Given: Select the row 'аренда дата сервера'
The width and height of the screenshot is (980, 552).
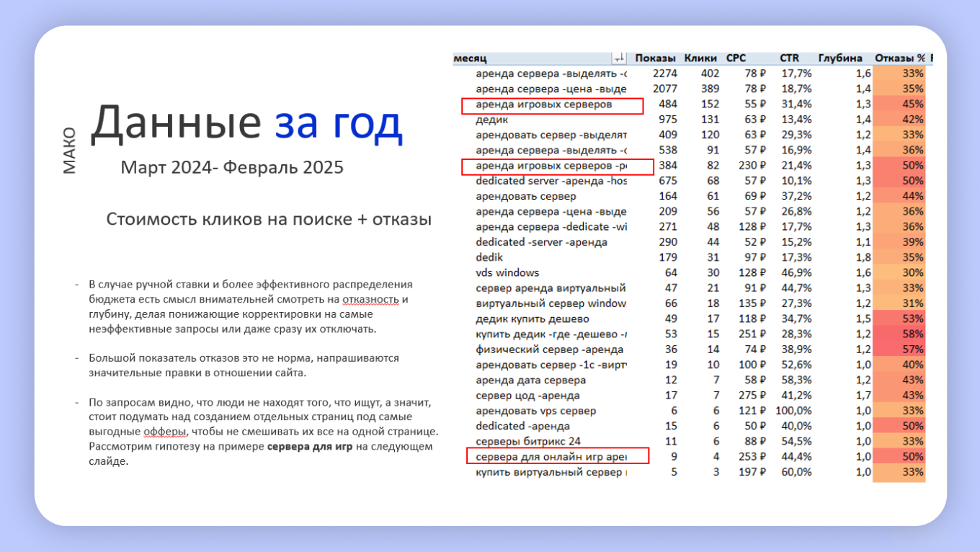Looking at the screenshot, I should [x=690, y=380].
